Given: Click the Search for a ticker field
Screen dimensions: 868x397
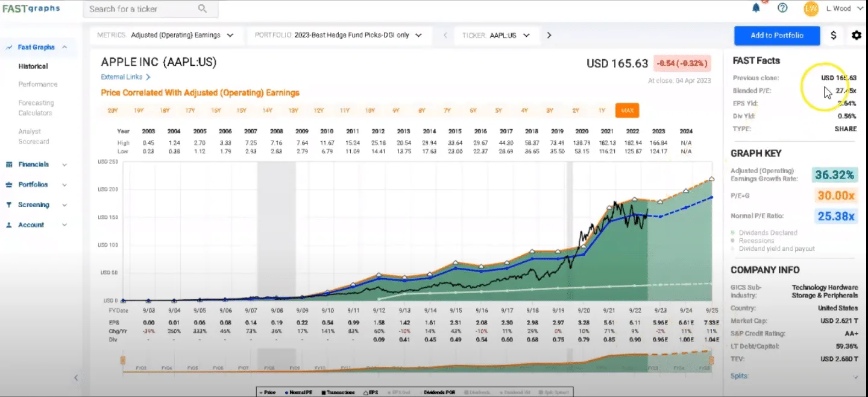Looking at the screenshot, I should [x=150, y=8].
